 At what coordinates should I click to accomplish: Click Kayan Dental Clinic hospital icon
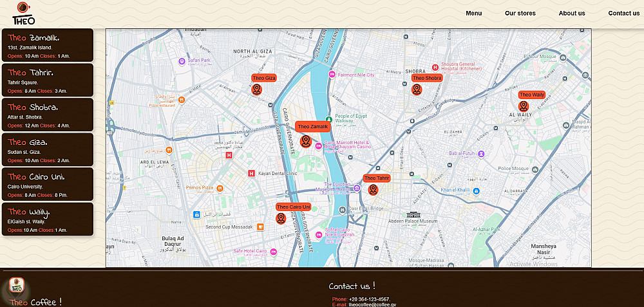point(252,174)
